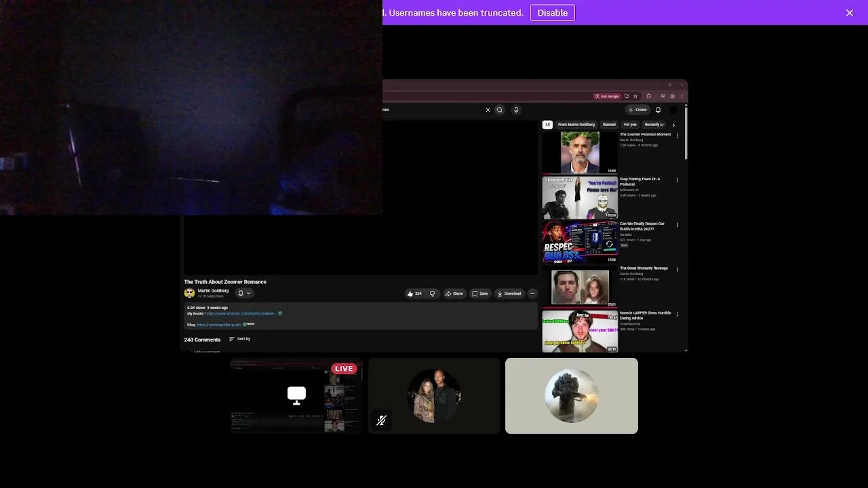Viewport: 868px width, 488px height.
Task: Open more actions ellipsis beside Download
Action: pos(532,293)
